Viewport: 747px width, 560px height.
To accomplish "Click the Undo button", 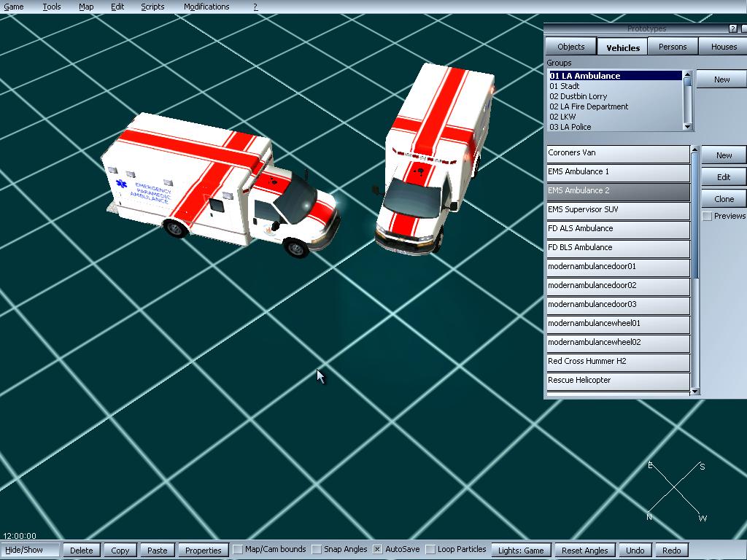I will [x=635, y=550].
